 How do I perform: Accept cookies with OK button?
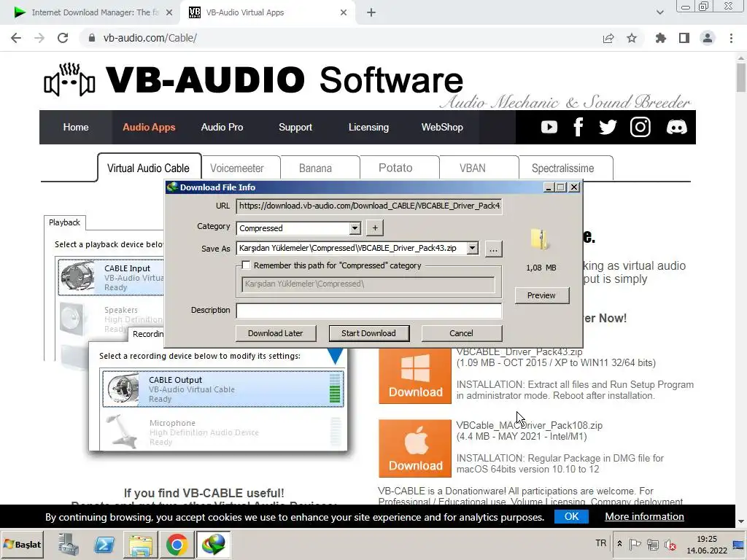(x=571, y=517)
